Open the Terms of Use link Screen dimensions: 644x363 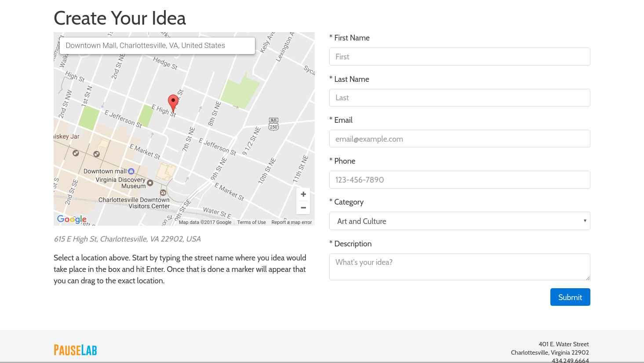[251, 222]
